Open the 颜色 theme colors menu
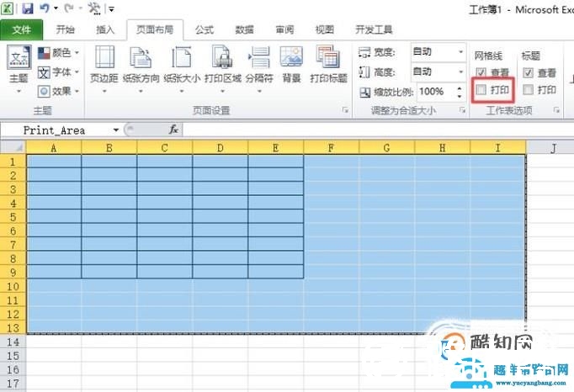Viewport: 574px width, 392px height. (x=59, y=53)
